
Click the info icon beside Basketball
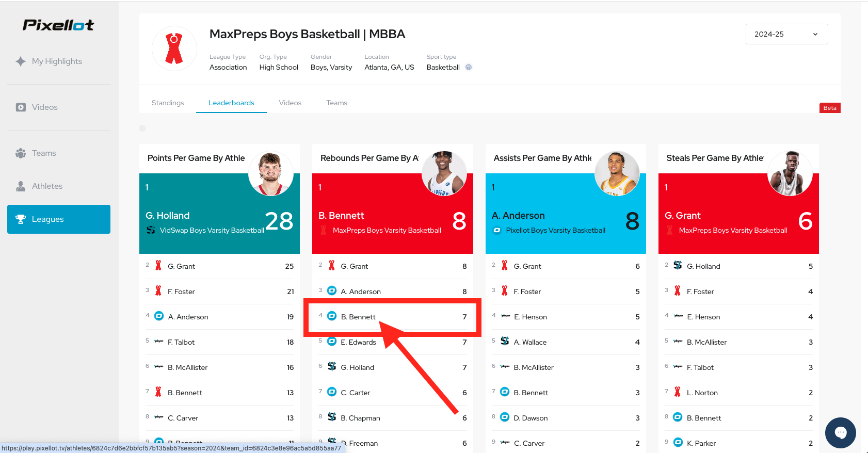point(469,67)
